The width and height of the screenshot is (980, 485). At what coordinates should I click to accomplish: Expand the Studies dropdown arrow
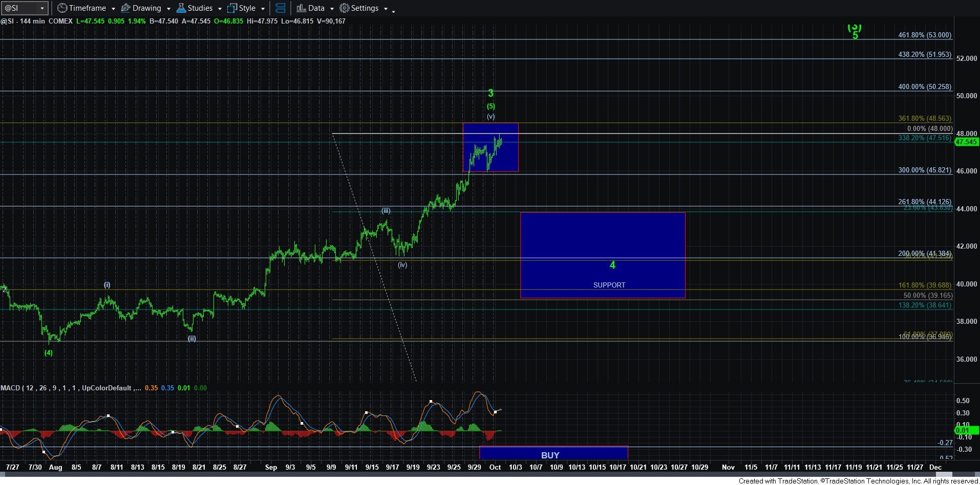220,9
